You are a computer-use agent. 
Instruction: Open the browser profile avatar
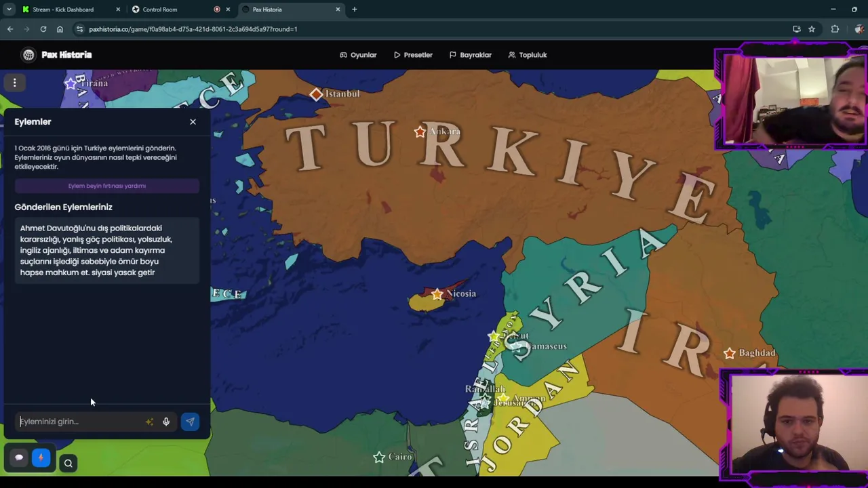pos(859,29)
